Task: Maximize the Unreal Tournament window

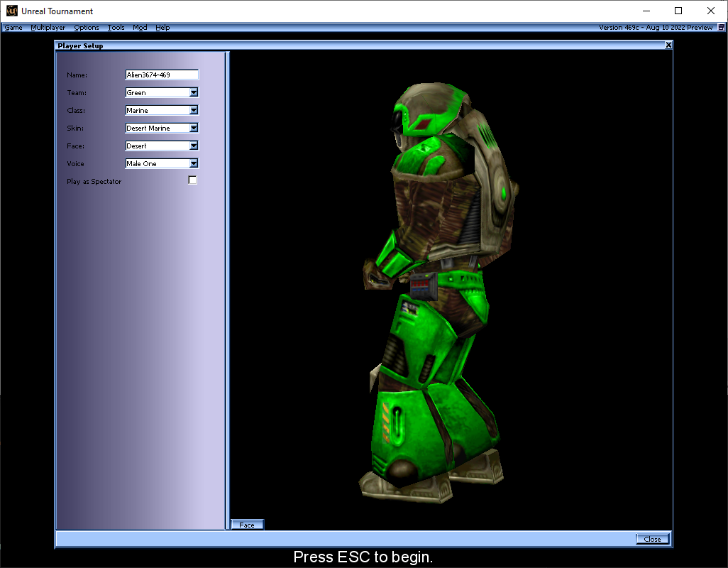Action: [x=678, y=11]
